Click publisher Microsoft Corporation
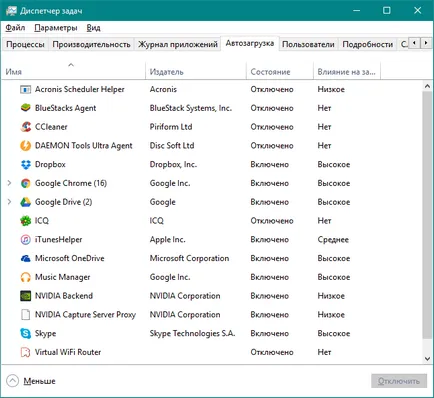The image size is (434, 398). [189, 258]
